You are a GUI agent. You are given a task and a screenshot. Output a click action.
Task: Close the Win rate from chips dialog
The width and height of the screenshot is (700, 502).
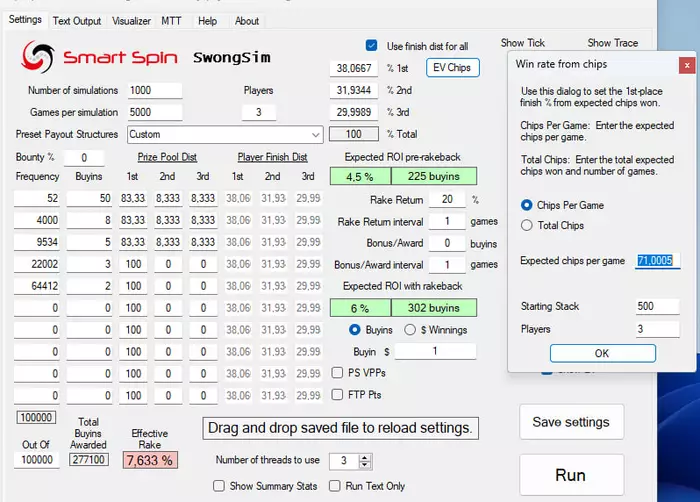click(687, 65)
